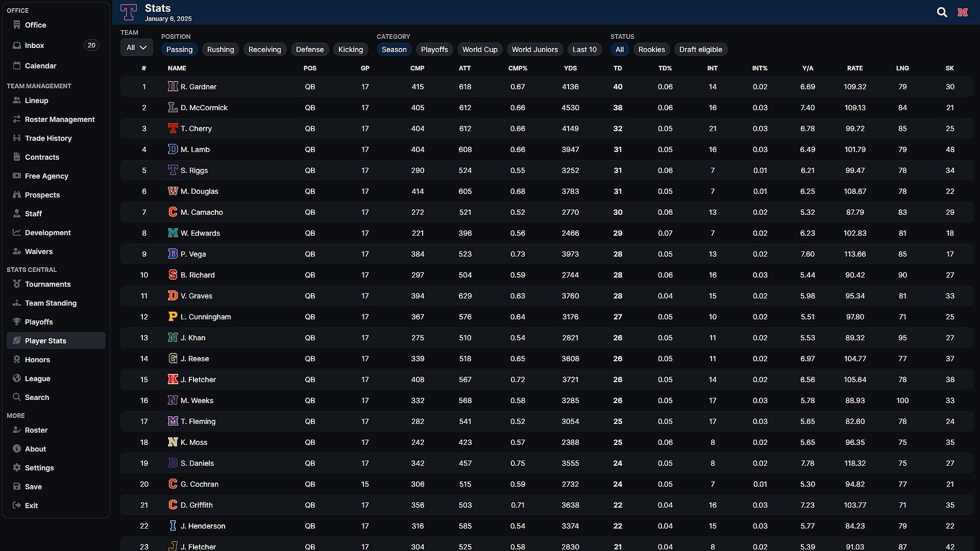
Task: Select the Rushing position filter
Action: pyautogui.click(x=220, y=49)
